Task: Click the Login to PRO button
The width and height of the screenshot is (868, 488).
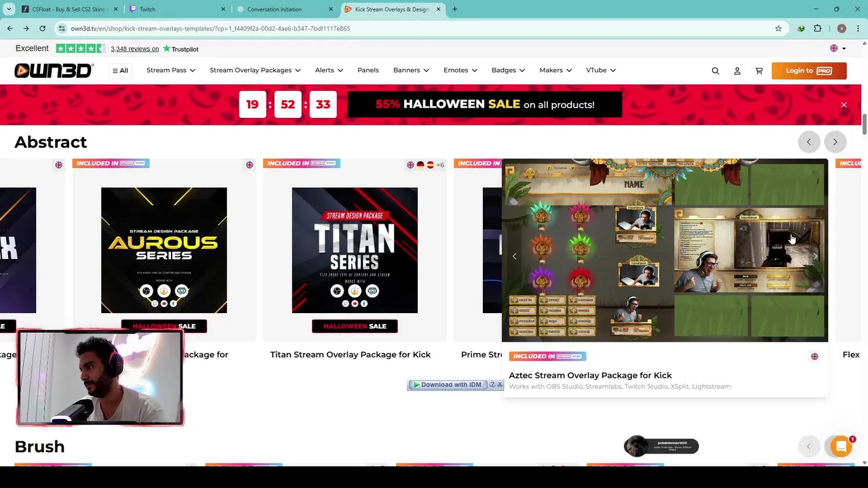Action: click(809, 70)
